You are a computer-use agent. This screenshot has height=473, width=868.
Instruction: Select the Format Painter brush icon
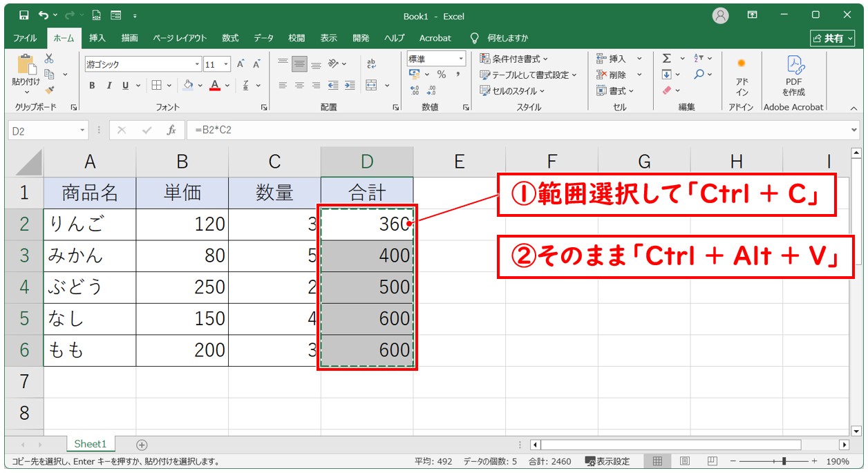click(x=49, y=90)
